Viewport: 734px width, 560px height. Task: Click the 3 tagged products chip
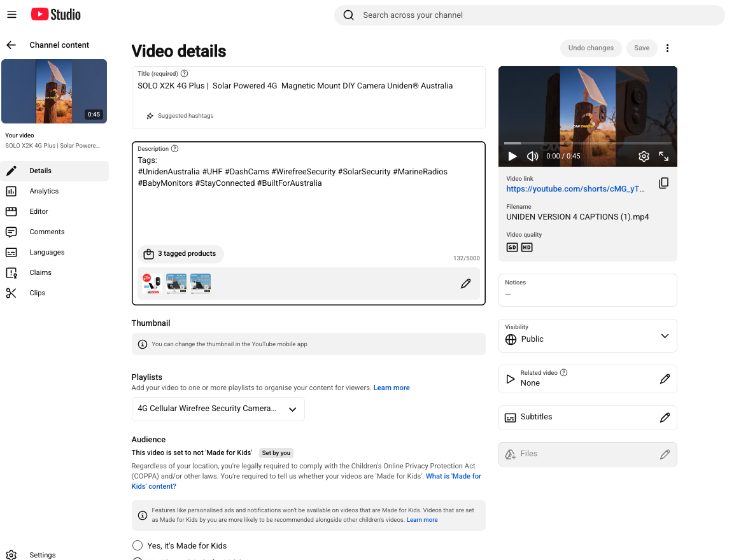pos(181,253)
